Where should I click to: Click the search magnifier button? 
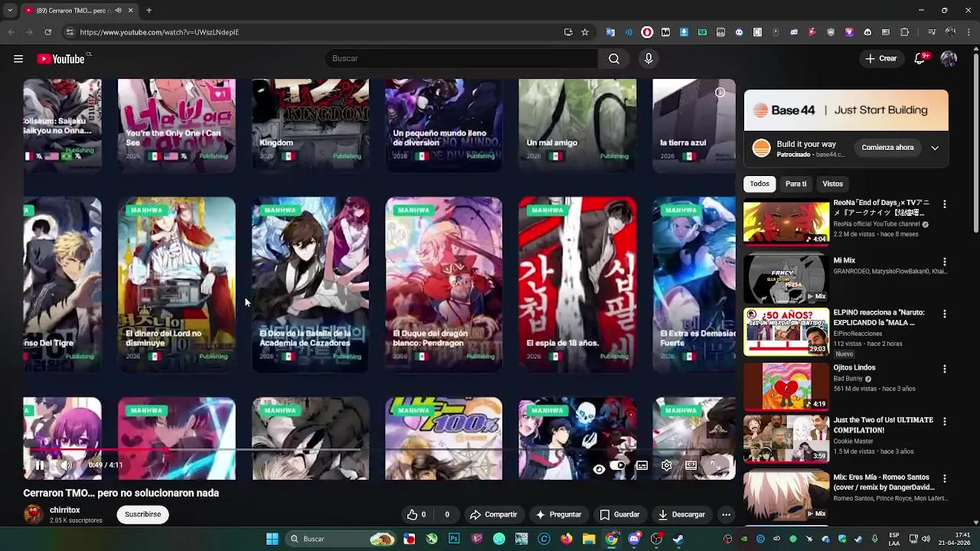[x=614, y=59]
